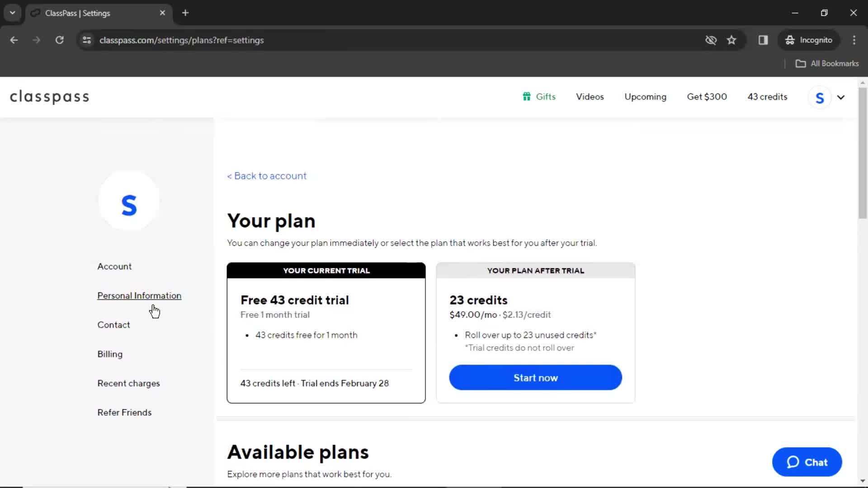Screen dimensions: 868x488
Task: Expand the back navigation browser arrow
Action: 14,40
